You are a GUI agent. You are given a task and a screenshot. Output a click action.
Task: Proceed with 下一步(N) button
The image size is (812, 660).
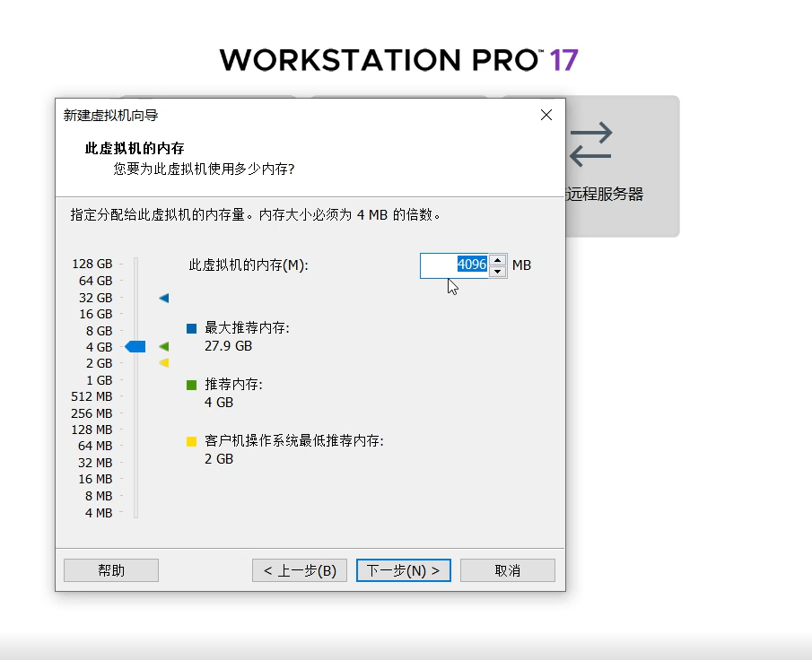[x=404, y=570]
